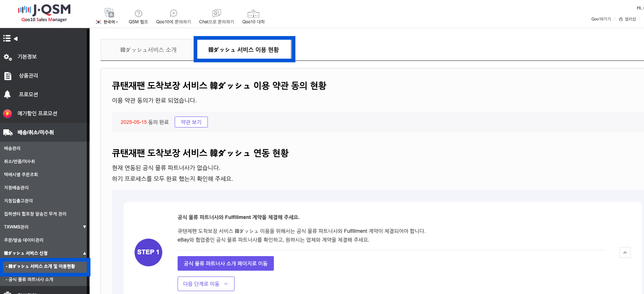Click the 셀러샵 home icon
This screenshot has width=644, height=294.
[x=621, y=19]
